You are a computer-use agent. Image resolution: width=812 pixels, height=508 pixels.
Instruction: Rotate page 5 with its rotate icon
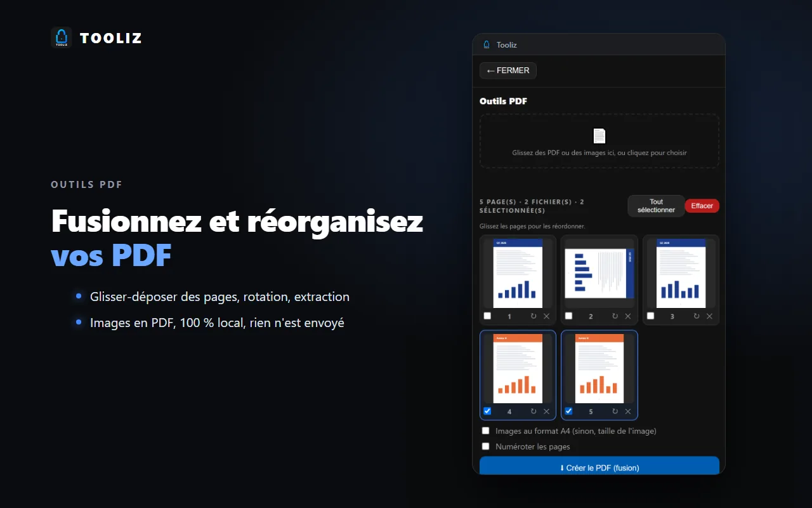(615, 411)
